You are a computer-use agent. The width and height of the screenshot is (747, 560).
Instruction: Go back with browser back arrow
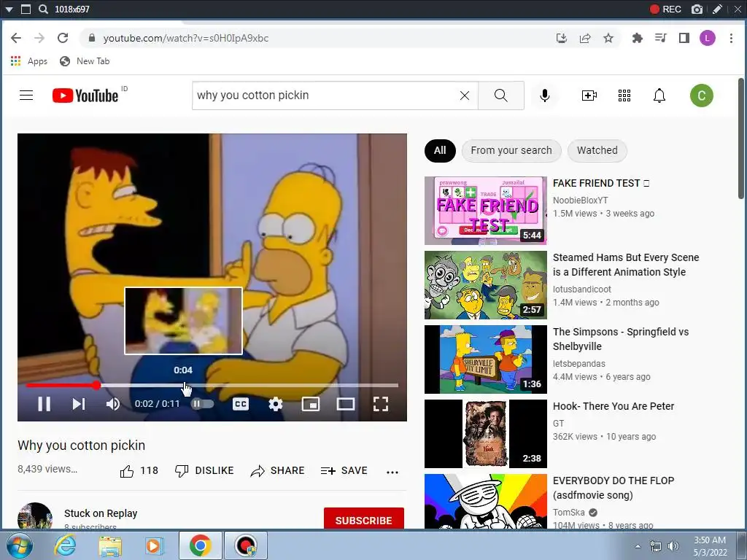[16, 38]
